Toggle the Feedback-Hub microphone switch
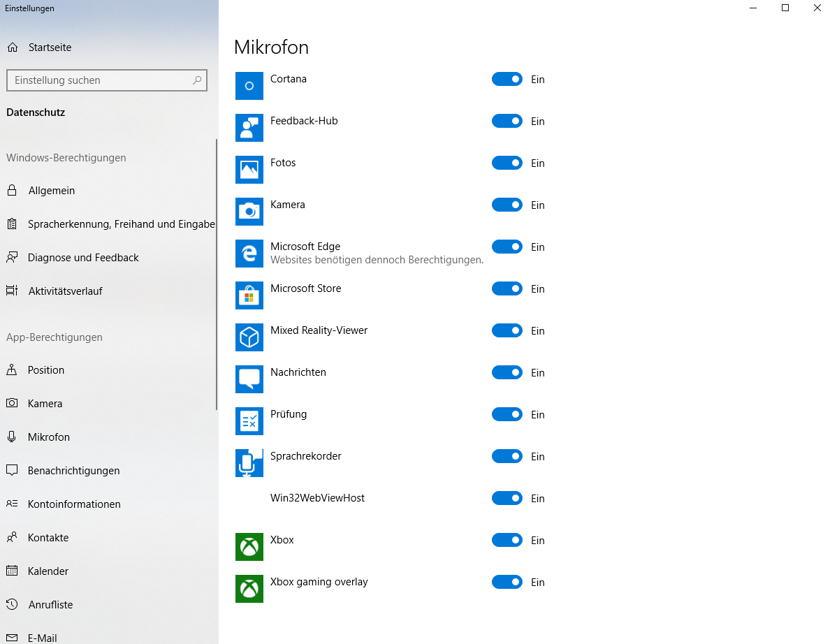The width and height of the screenshot is (830, 644). tap(507, 121)
